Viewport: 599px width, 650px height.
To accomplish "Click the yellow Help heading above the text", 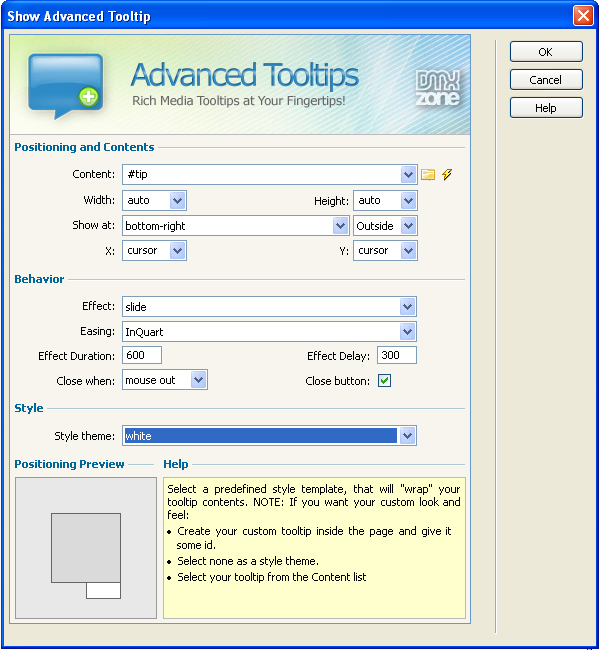I will tap(176, 464).
